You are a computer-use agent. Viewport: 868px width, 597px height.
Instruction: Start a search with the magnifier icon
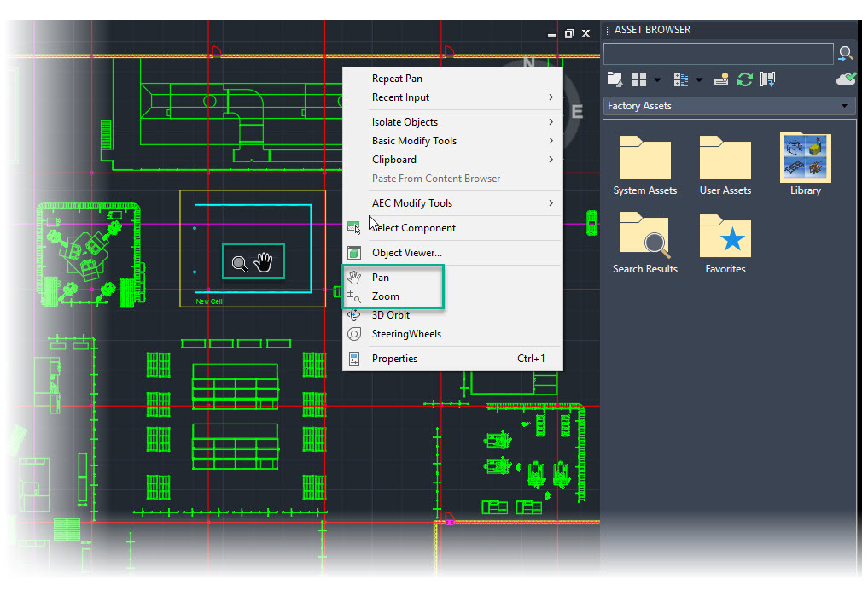click(846, 53)
